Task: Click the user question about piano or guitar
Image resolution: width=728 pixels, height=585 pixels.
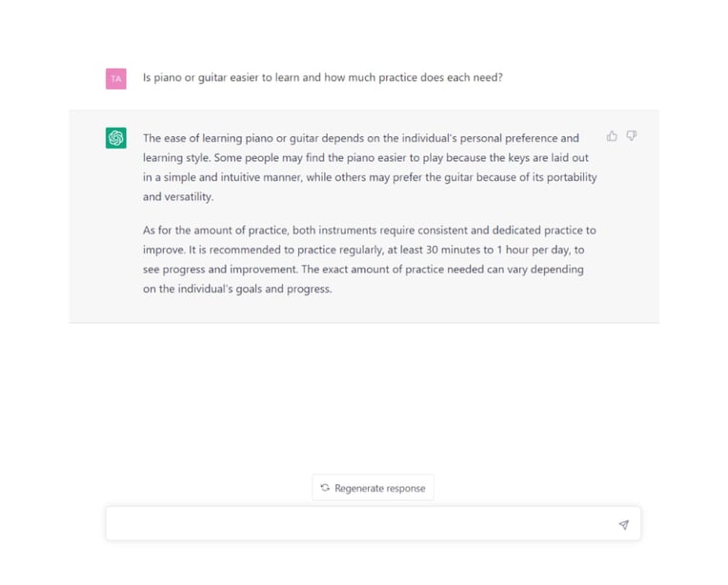Action: 323,77
